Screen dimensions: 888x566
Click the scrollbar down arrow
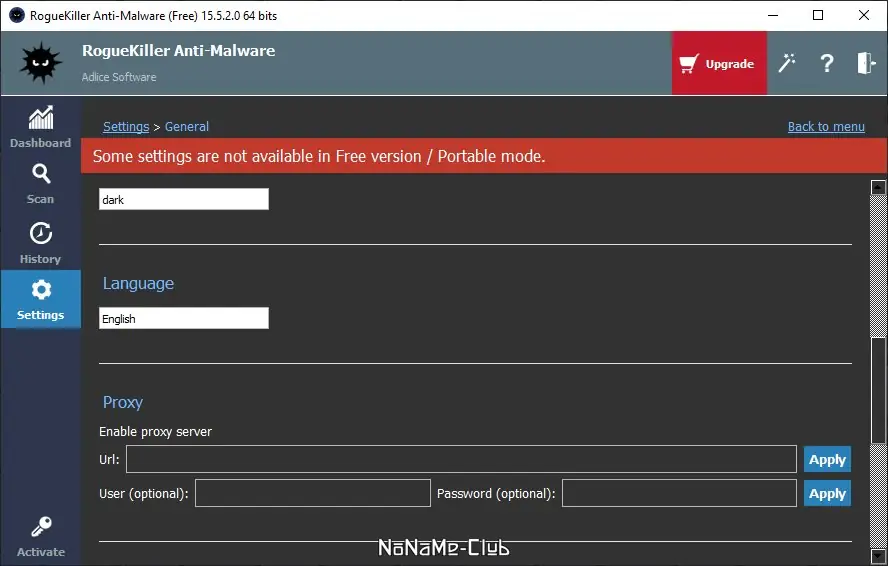pos(878,556)
